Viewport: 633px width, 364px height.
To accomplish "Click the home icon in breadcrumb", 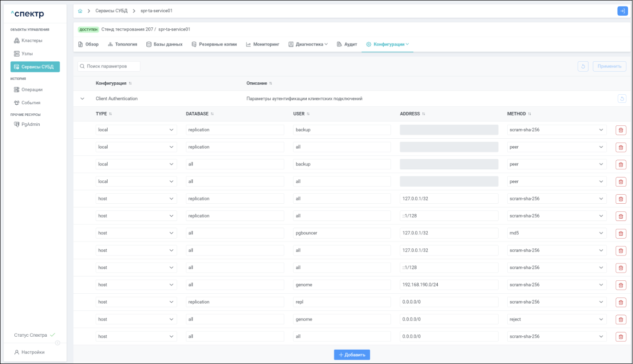I will [80, 11].
